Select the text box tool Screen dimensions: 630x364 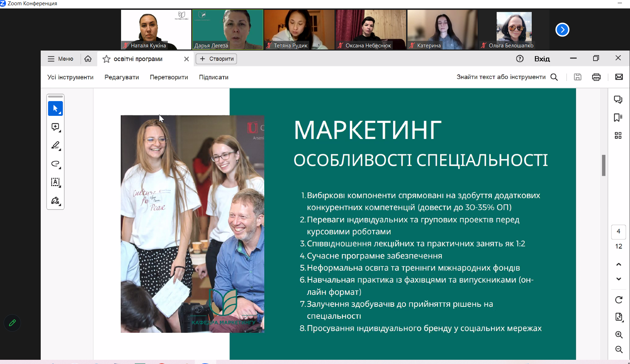55,182
